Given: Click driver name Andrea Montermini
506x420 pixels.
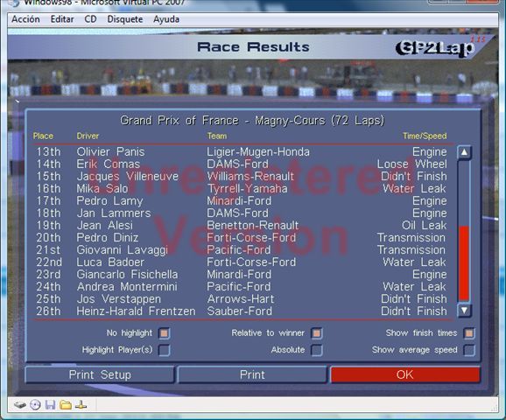Looking at the screenshot, I should coord(127,286).
